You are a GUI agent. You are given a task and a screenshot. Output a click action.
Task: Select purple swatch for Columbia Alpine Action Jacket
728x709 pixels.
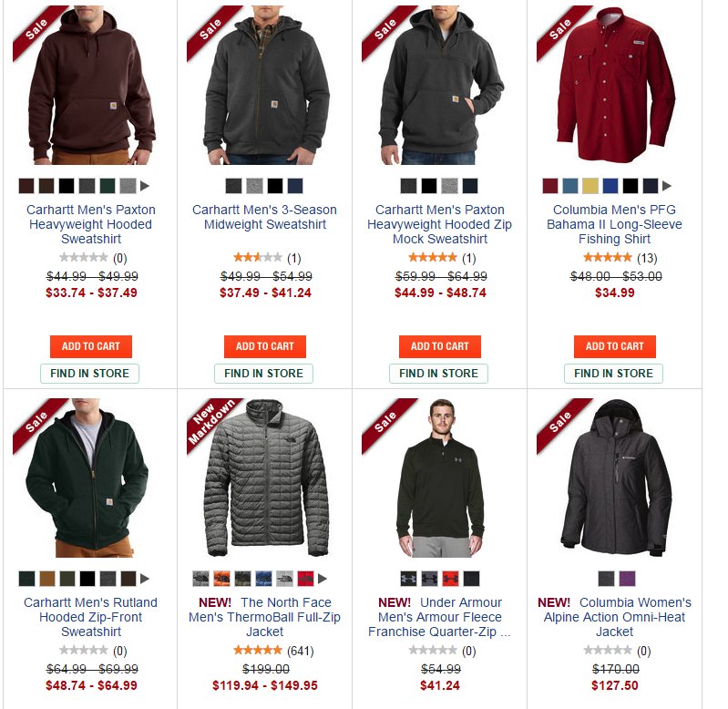[627, 579]
